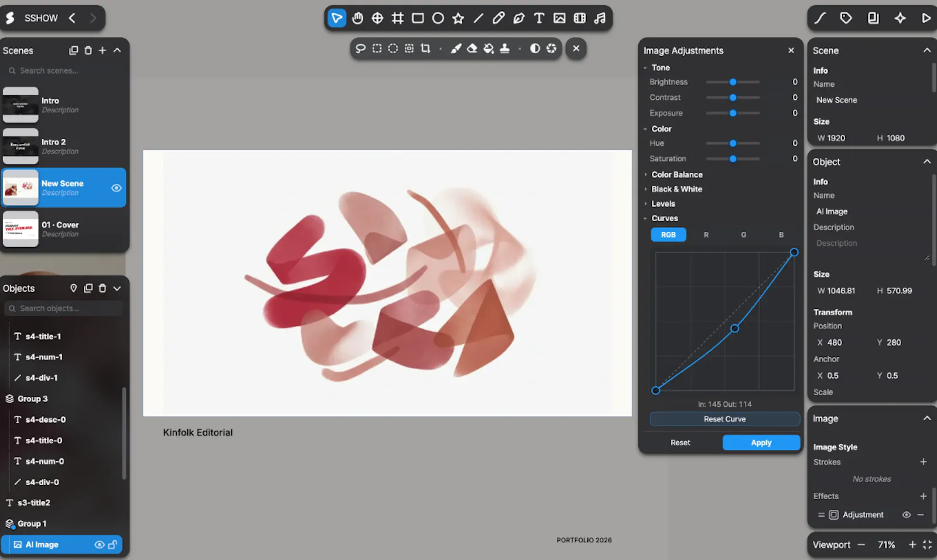Switch to G curve channel
This screenshot has height=560, width=937.
(x=744, y=235)
